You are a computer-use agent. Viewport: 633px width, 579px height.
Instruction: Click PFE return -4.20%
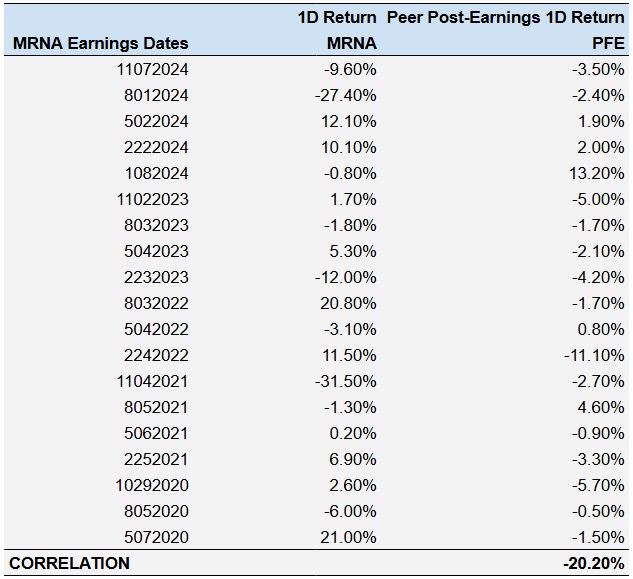point(598,277)
